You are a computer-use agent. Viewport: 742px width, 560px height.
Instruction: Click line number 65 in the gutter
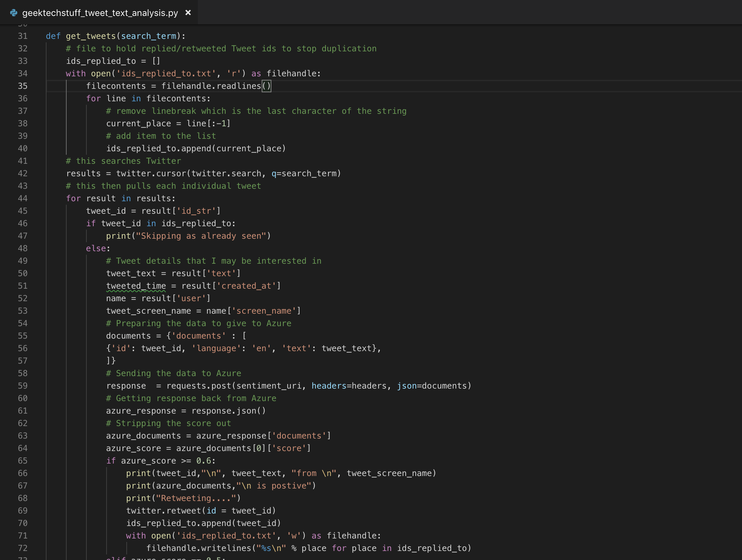(22, 460)
